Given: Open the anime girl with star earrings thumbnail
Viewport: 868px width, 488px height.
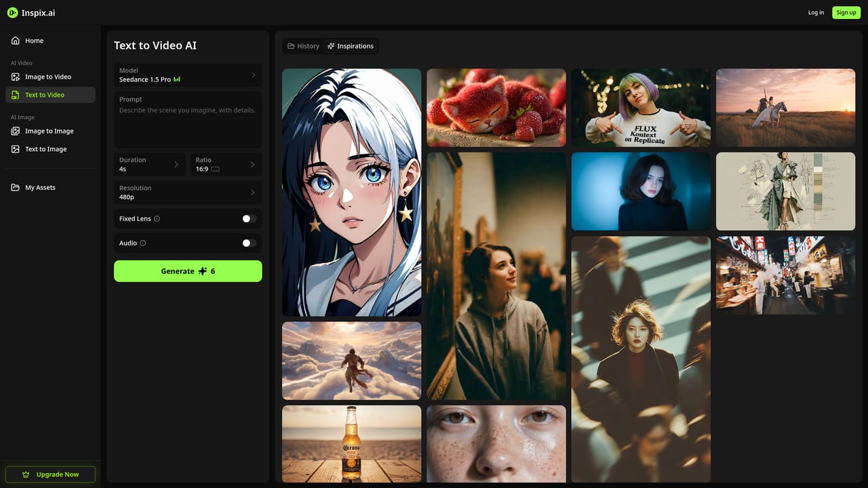Looking at the screenshot, I should coord(351,192).
